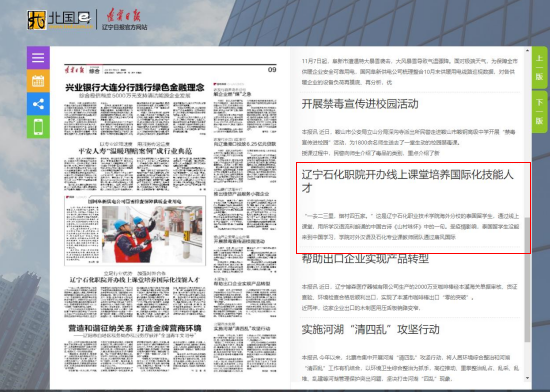Open article 开展禁毒宣传进校园活动
Screen dimensions: 550x392
(360, 104)
